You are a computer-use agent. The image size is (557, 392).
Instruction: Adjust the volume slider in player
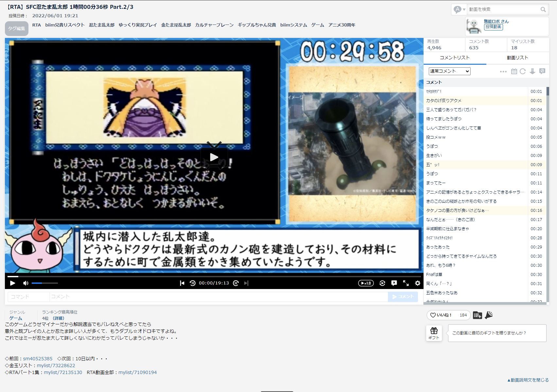coord(45,283)
